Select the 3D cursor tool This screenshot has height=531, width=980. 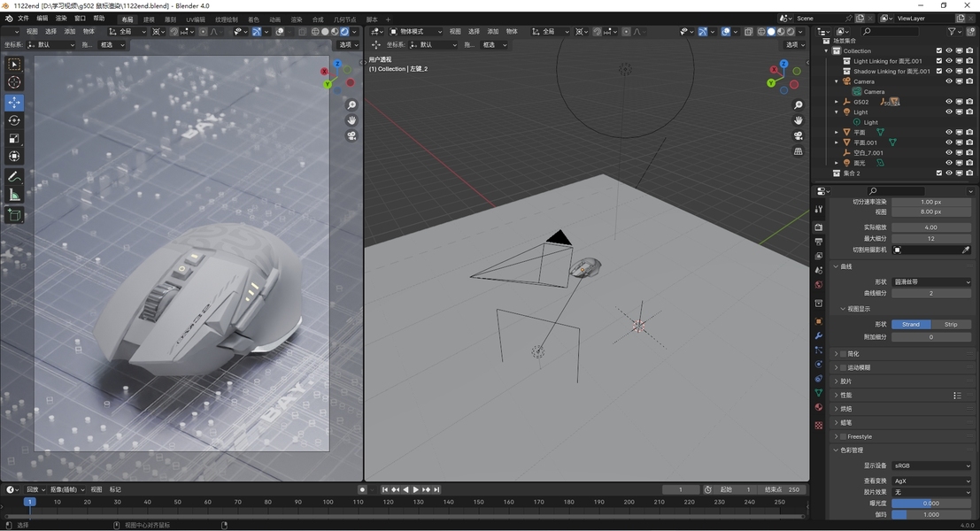(x=14, y=82)
